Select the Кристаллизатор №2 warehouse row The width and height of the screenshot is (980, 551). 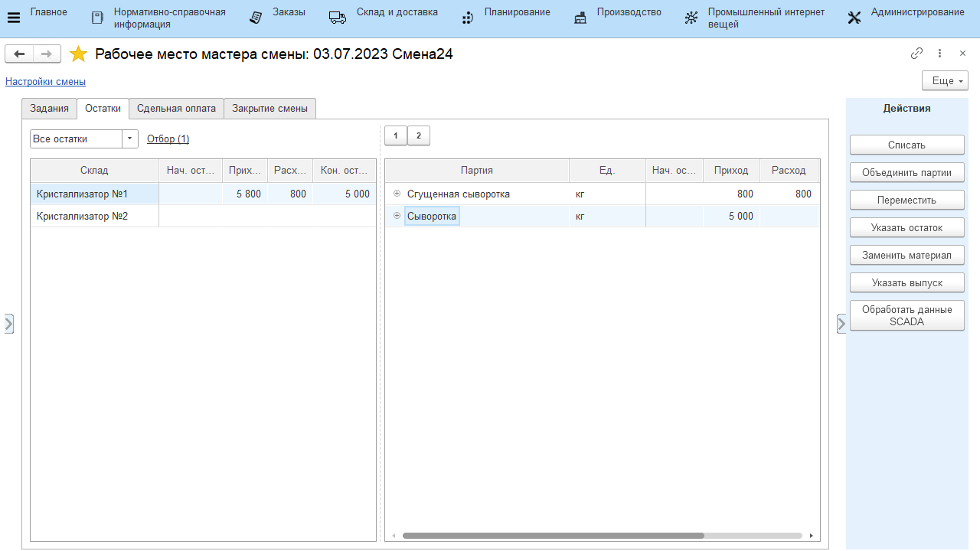[82, 217]
